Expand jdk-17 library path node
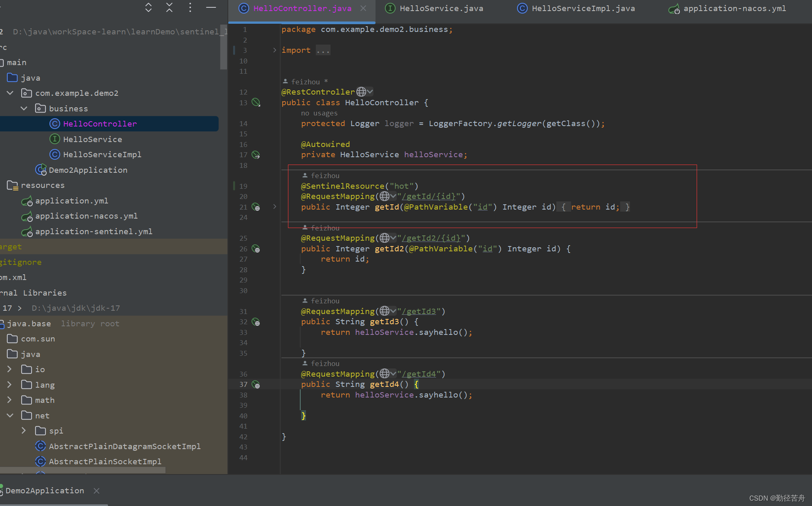This screenshot has width=812, height=506. 20,308
